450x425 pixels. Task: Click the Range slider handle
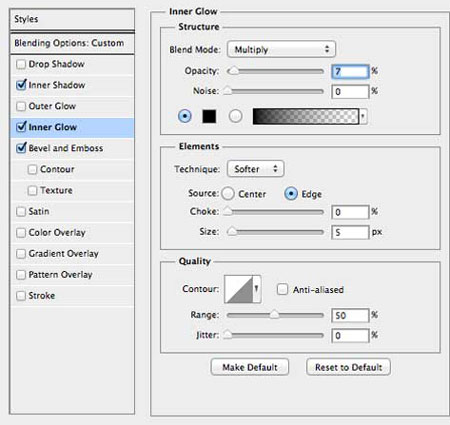coord(274,315)
